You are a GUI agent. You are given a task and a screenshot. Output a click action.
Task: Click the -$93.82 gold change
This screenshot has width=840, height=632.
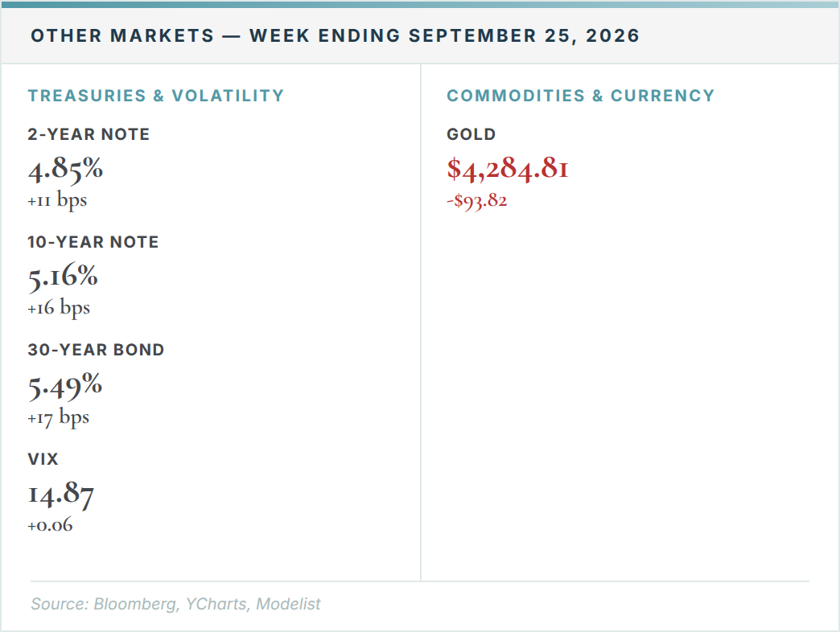[477, 201]
